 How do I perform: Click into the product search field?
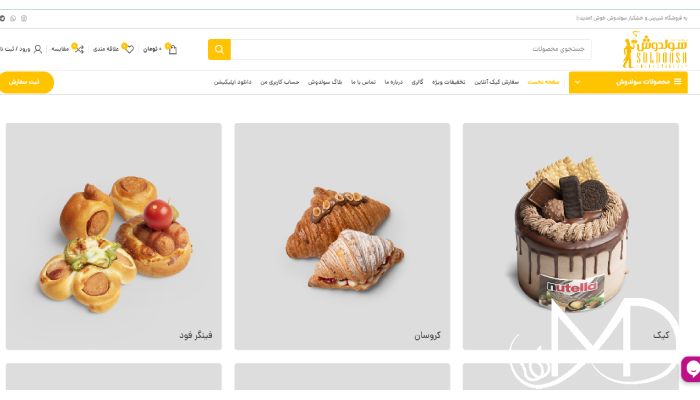click(x=411, y=49)
